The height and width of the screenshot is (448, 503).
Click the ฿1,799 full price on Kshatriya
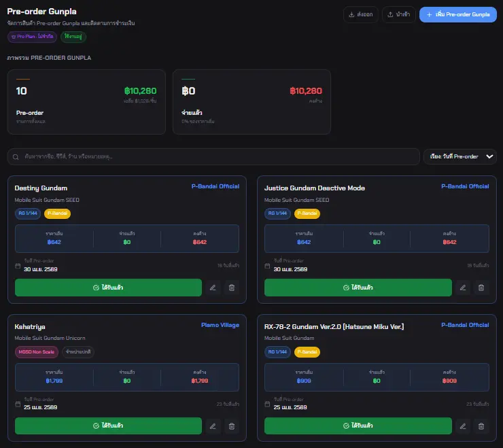[x=54, y=381]
